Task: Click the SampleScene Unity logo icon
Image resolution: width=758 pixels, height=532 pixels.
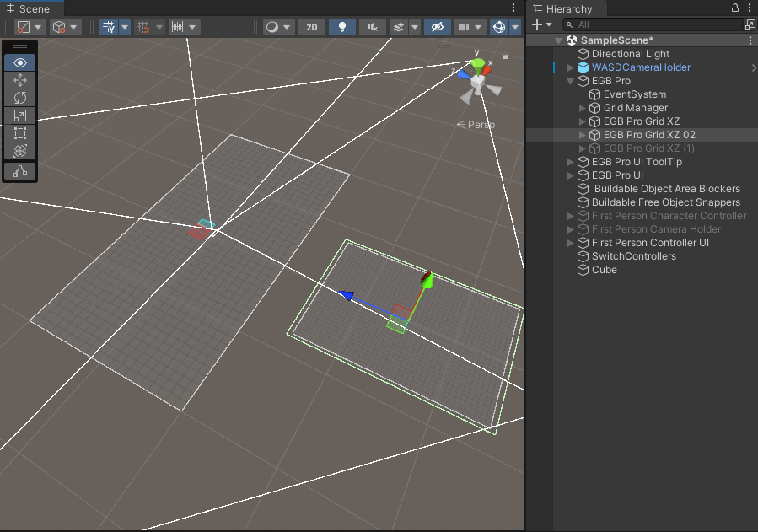Action: pos(572,40)
